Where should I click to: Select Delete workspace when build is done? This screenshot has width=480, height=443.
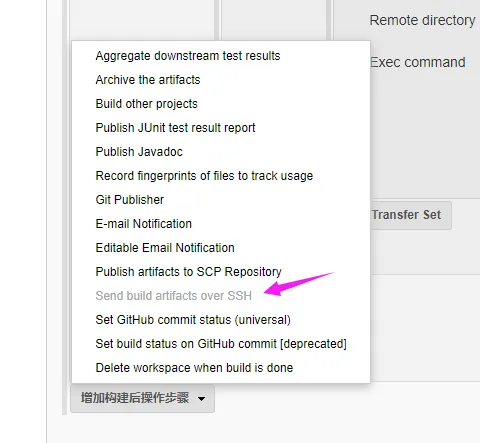click(x=194, y=368)
